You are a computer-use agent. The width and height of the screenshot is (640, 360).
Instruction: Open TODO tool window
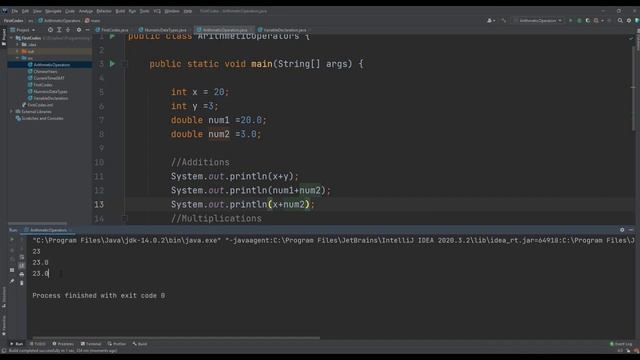38,344
